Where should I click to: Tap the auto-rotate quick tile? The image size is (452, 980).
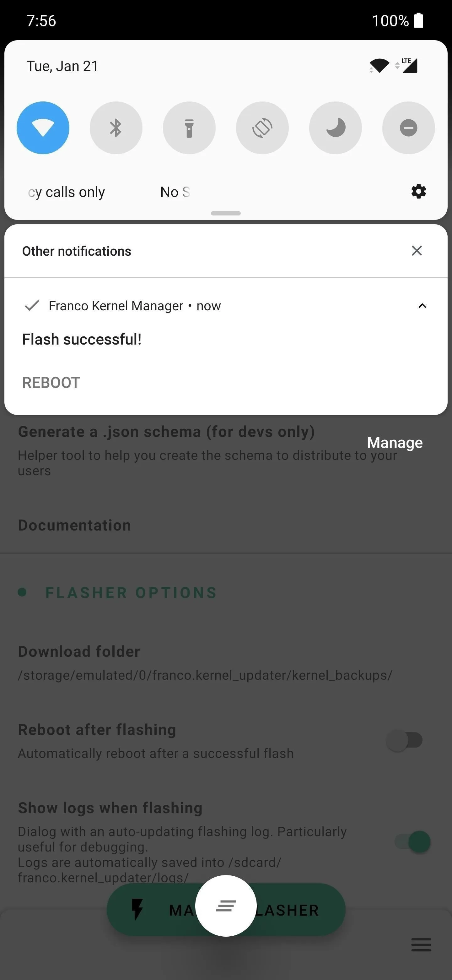[262, 128]
